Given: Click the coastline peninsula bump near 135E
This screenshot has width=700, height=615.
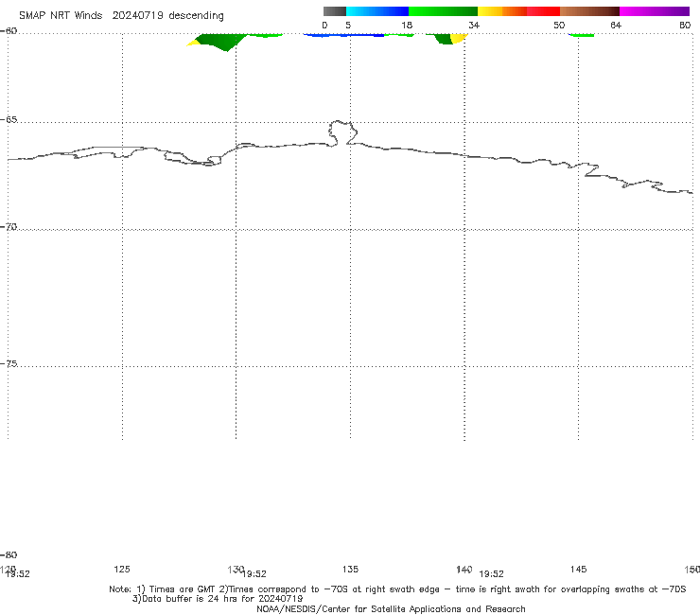Looking at the screenshot, I should coord(342,132).
